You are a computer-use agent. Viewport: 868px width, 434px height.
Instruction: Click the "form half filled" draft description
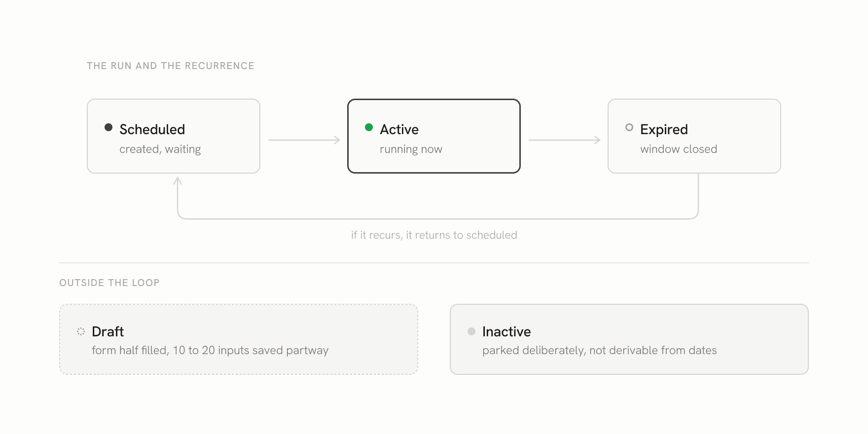coord(210,351)
